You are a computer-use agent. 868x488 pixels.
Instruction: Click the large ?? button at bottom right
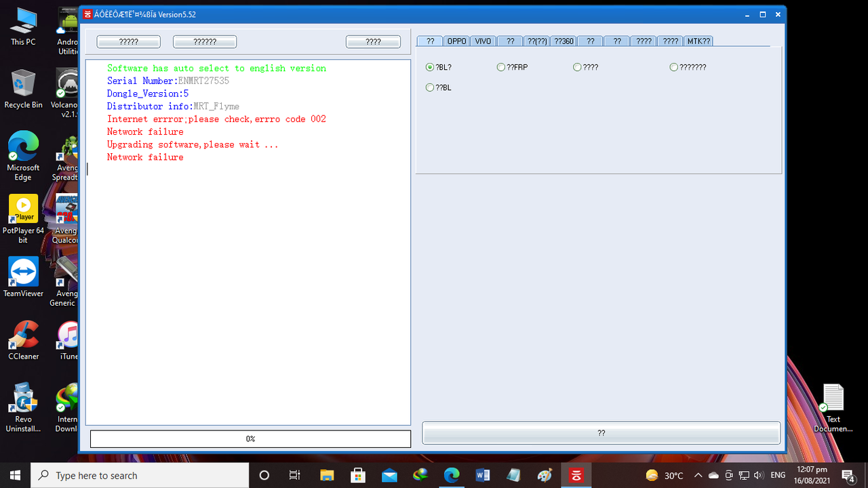(x=601, y=433)
